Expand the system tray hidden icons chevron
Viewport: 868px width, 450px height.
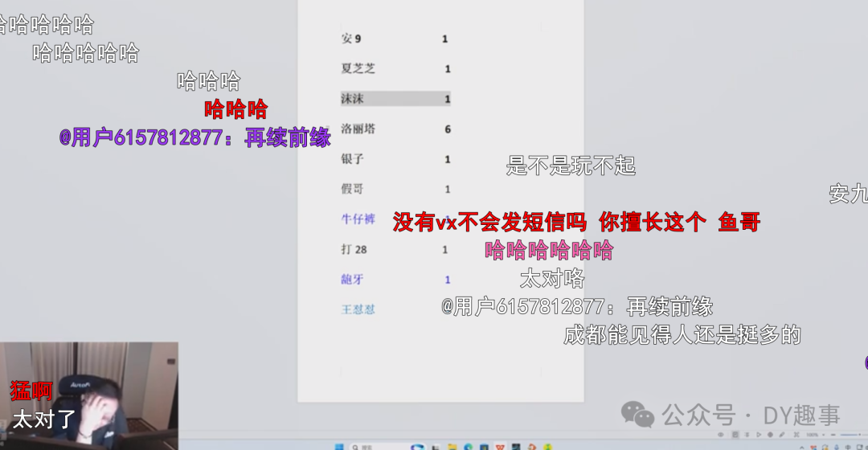pos(801,448)
